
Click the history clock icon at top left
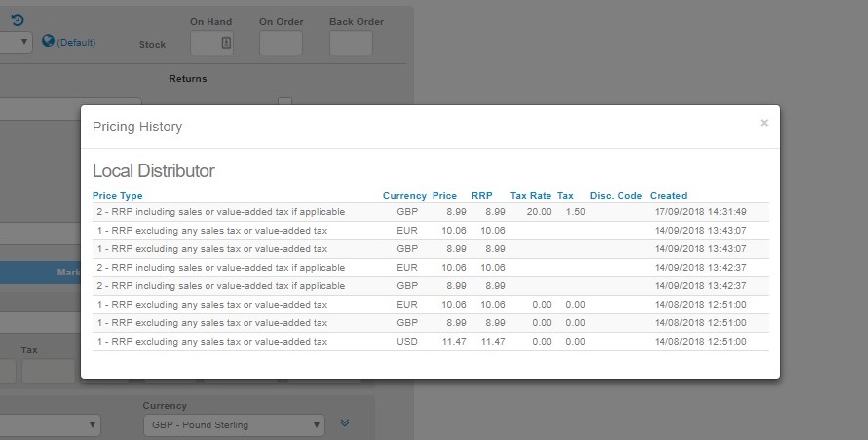click(17, 19)
